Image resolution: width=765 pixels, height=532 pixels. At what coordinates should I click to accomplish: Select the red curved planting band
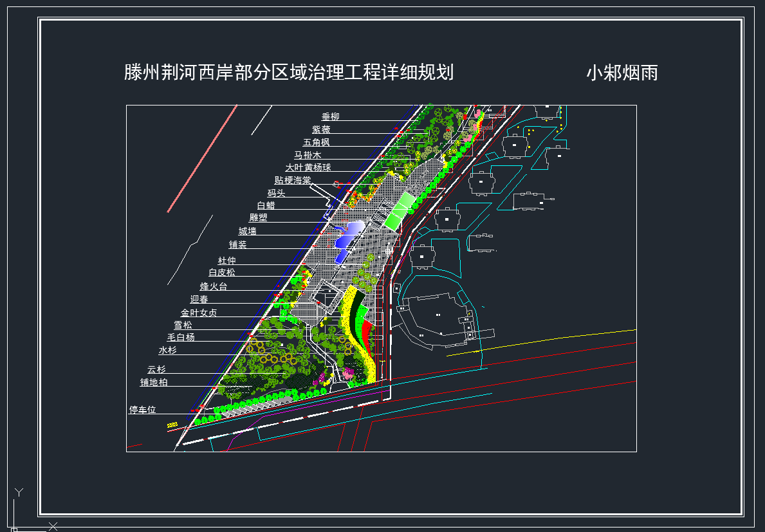pyautogui.click(x=365, y=332)
